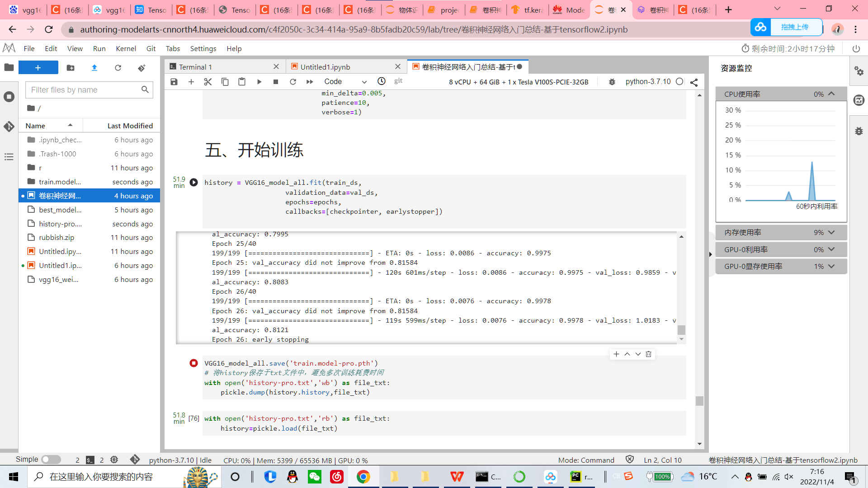The width and height of the screenshot is (868, 488).
Task: Interrupt the kernel with the stop icon
Action: [x=276, y=82]
